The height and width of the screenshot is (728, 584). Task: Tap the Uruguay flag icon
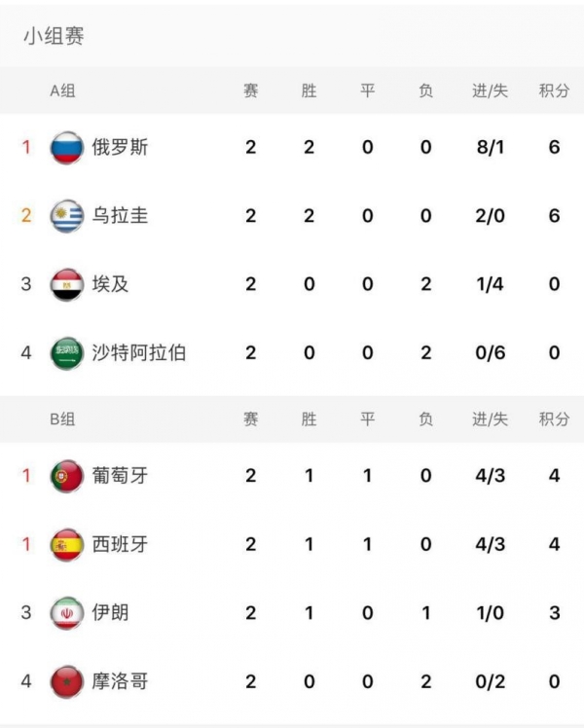[67, 216]
